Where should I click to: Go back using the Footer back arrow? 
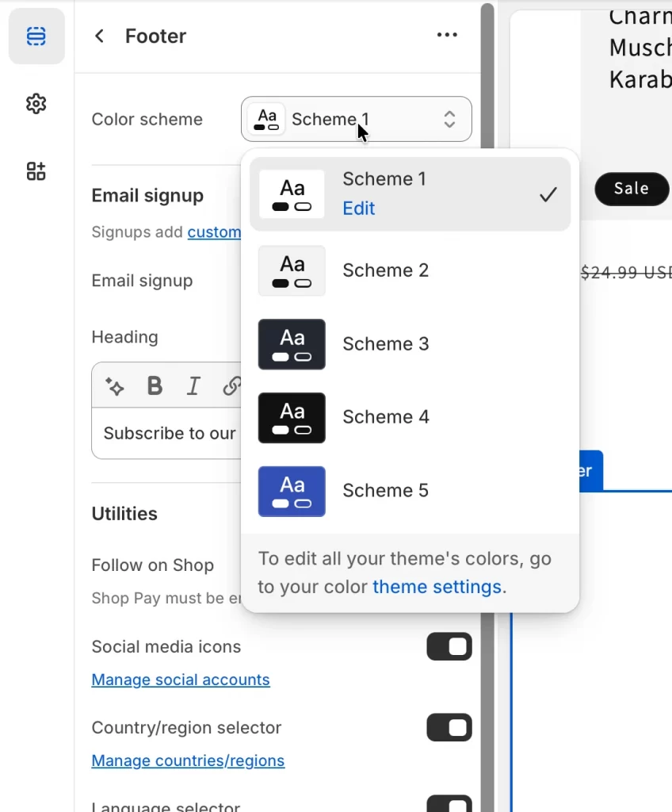pyautogui.click(x=99, y=36)
